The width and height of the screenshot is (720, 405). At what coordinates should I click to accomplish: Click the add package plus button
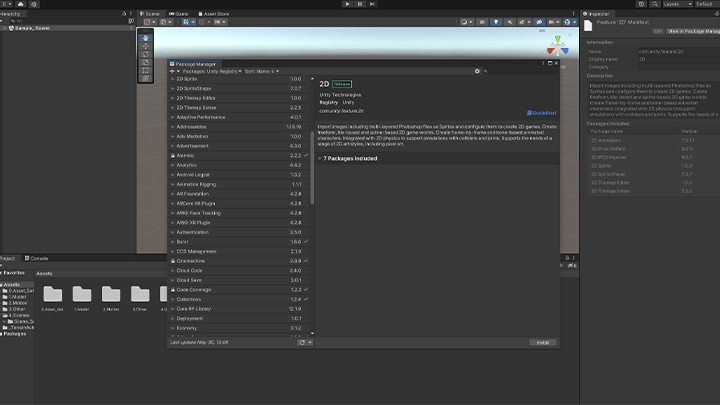pyautogui.click(x=174, y=71)
